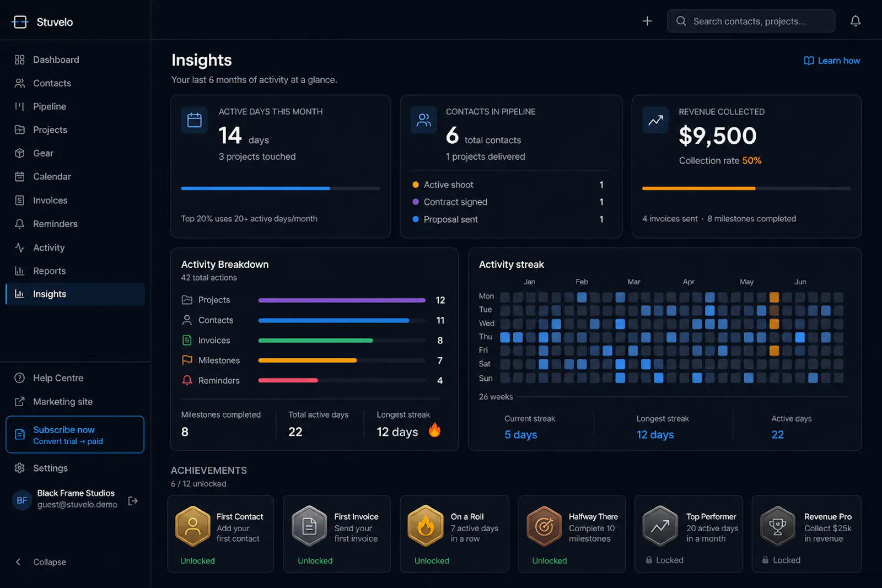Go to Contacts in the sidebar
Image resolution: width=882 pixels, height=588 pixels.
[75, 83]
